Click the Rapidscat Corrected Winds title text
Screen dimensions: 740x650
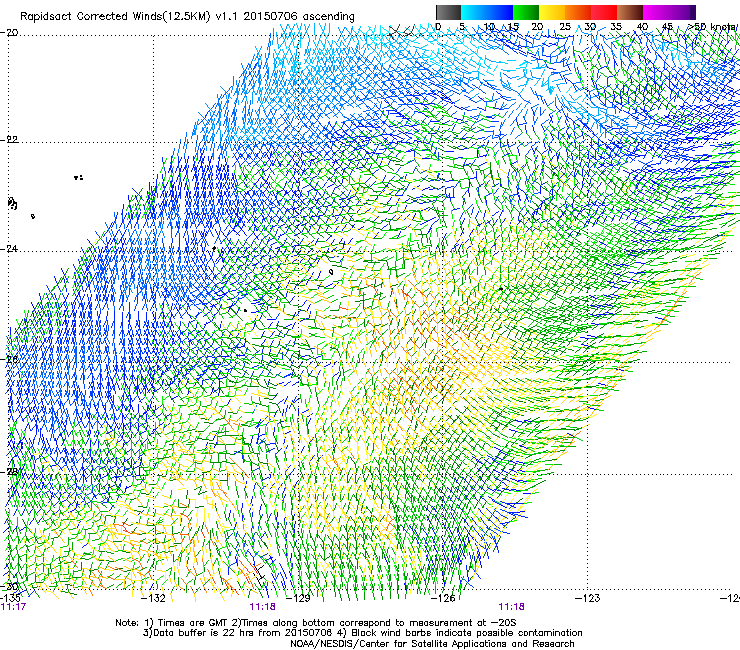(187, 17)
